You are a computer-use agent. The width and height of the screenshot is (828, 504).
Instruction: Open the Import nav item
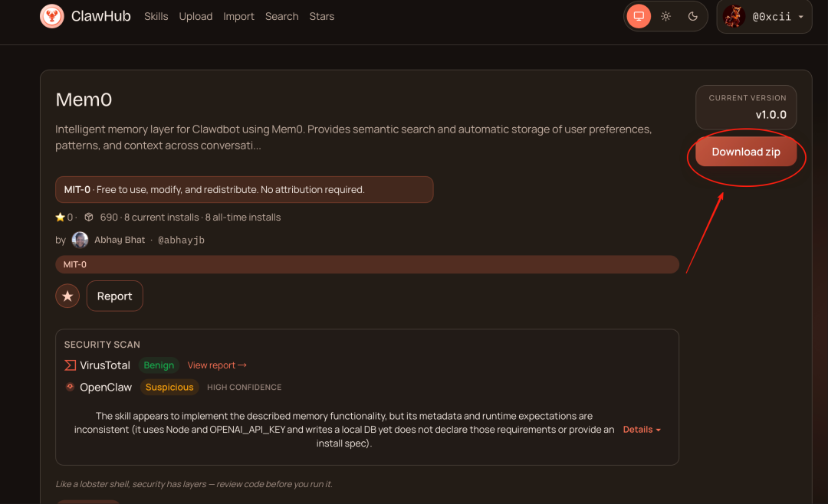coord(238,16)
